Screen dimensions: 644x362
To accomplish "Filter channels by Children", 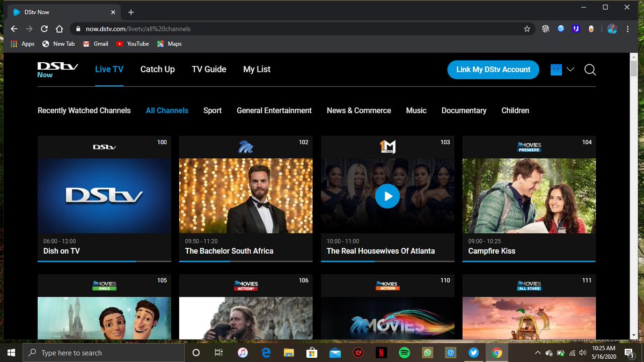I will tap(515, 110).
